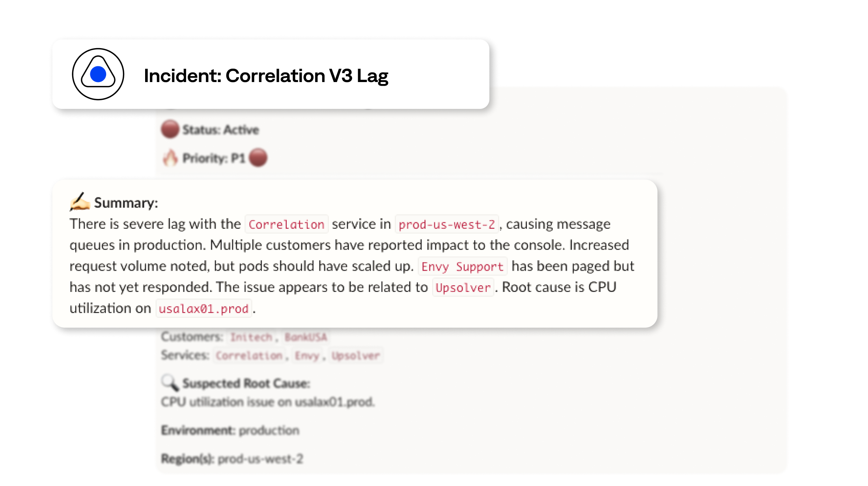Click the magnifier Suspected Root Cause icon
This screenshot has width=868, height=486.
tap(168, 382)
